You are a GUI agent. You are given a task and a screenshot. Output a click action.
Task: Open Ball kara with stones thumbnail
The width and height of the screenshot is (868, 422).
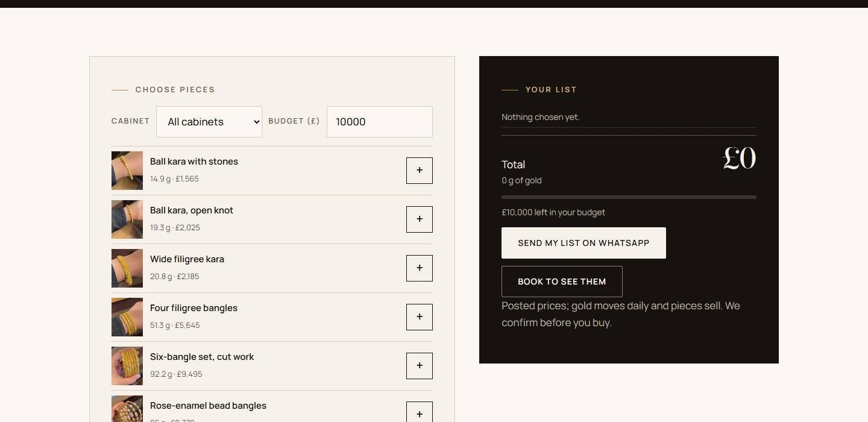pos(127,171)
